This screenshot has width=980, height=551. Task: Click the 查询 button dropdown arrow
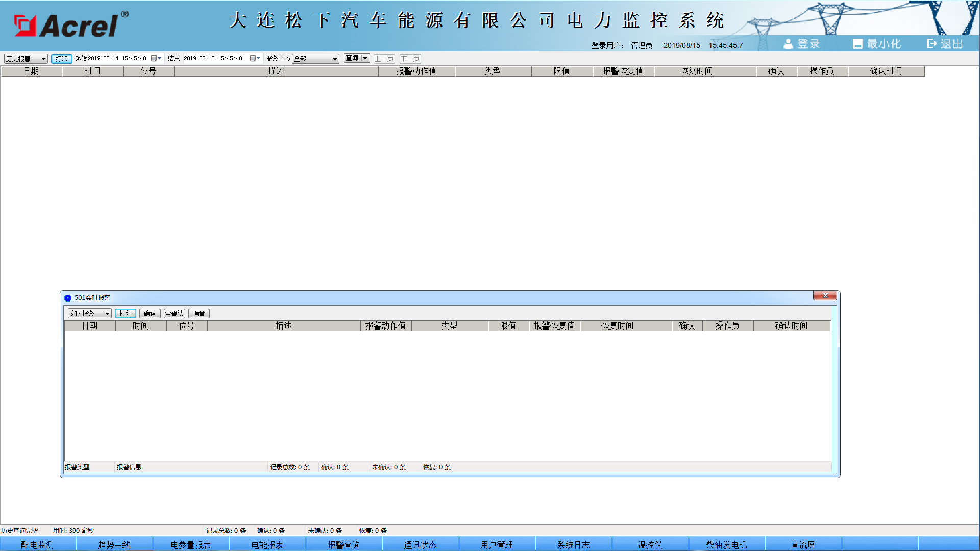pos(365,58)
